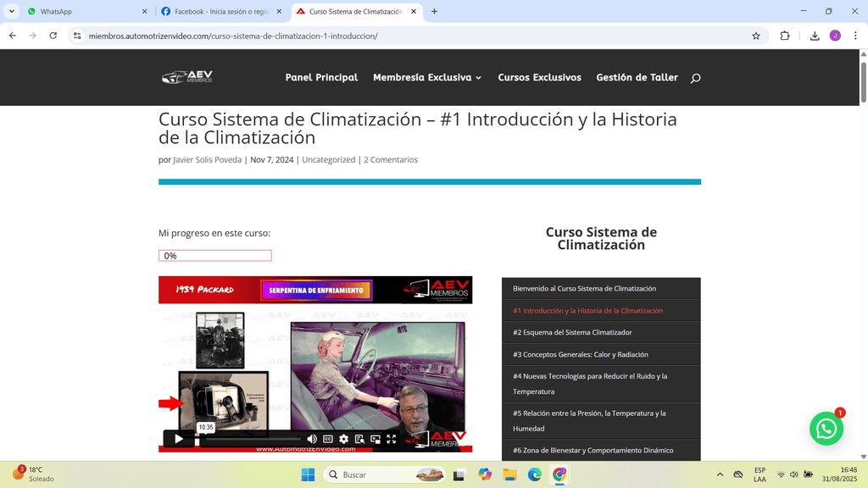The height and width of the screenshot is (488, 868).
Task: Open the author link Javier Solis Poveda
Action: click(x=207, y=159)
